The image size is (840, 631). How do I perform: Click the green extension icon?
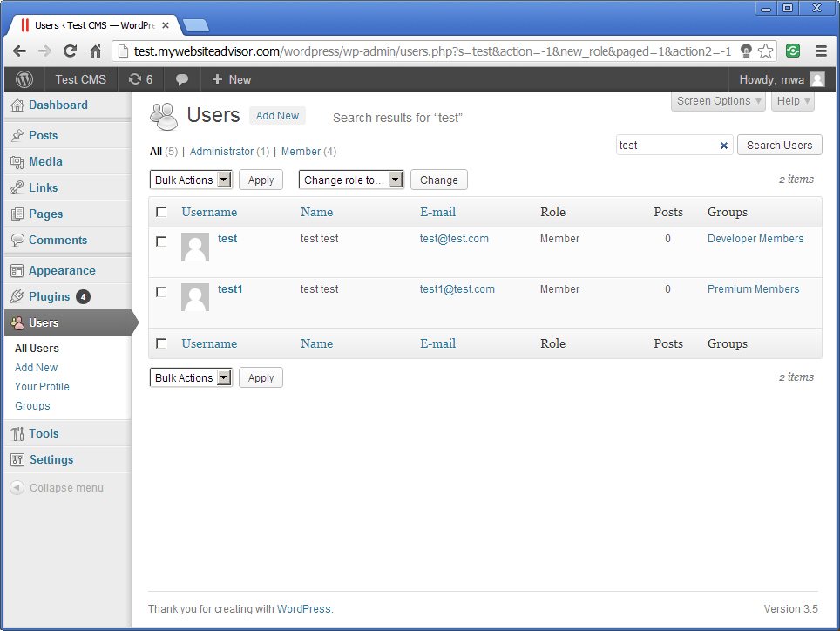coord(793,51)
